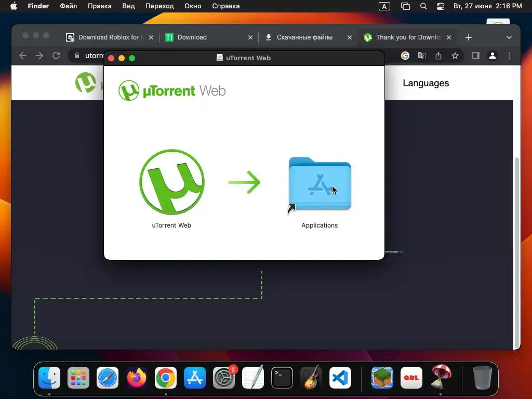This screenshot has height=399, width=532.
Task: Open Spotlight search
Action: pyautogui.click(x=423, y=6)
